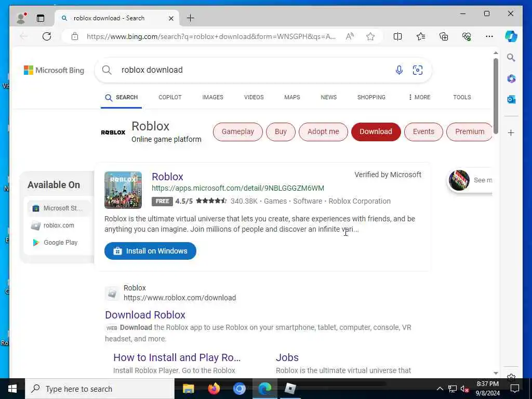Screen dimensions: 532x399
Task: Click Install on Windows button
Action: pos(150,251)
